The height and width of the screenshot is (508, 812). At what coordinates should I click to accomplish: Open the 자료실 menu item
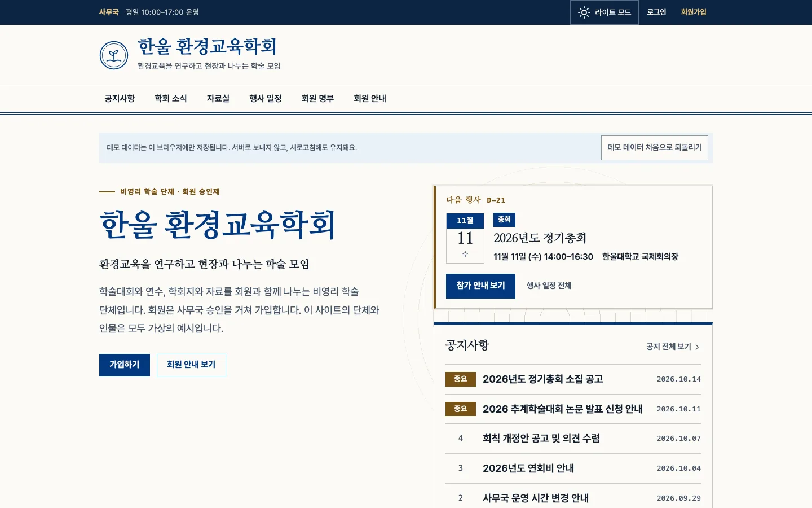tap(218, 99)
